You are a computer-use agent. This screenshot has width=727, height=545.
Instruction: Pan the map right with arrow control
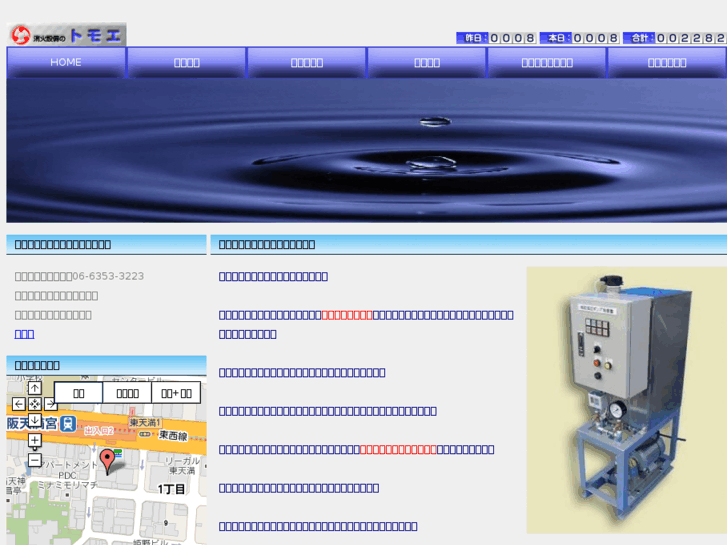click(x=51, y=404)
